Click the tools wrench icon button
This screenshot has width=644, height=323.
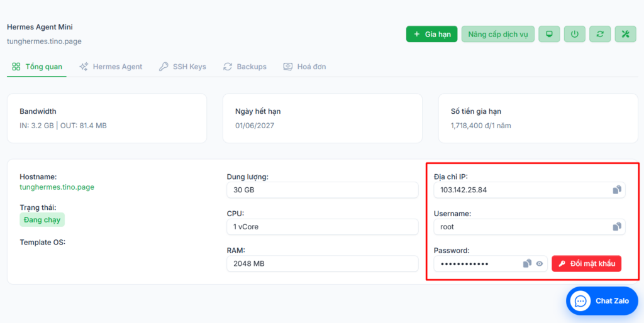click(x=626, y=34)
